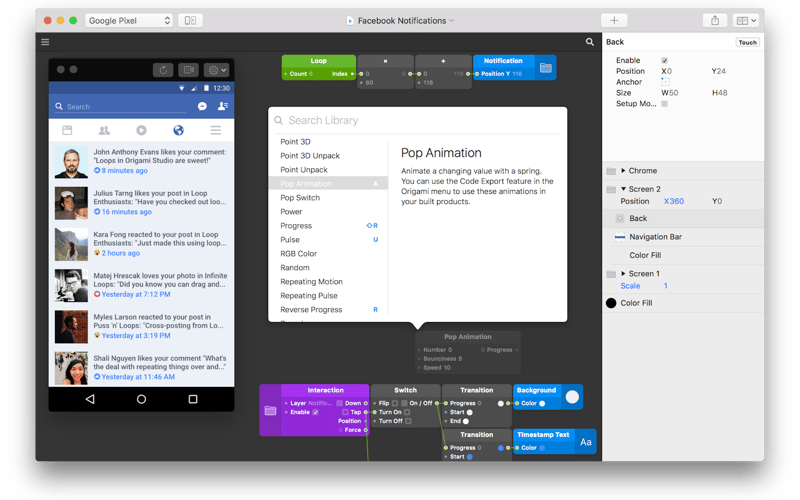The height and width of the screenshot is (500, 800).
Task: Toggle the Enable checkbox in inspector
Action: point(664,60)
